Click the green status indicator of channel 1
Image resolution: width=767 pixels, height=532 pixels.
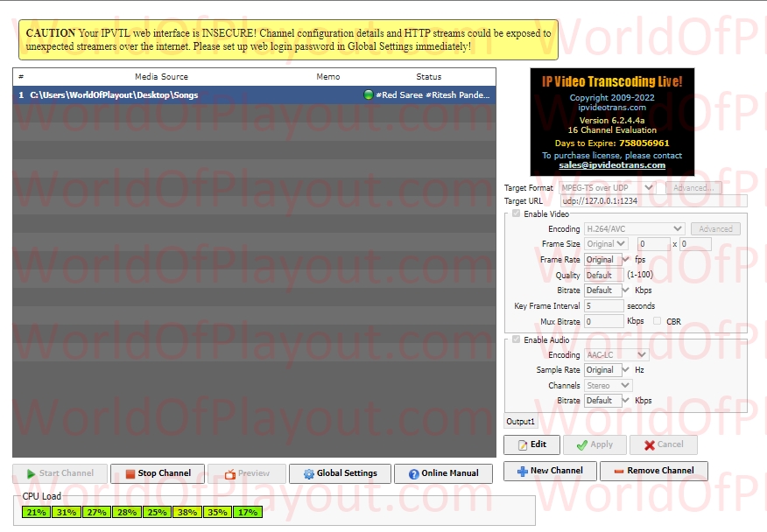[369, 94]
